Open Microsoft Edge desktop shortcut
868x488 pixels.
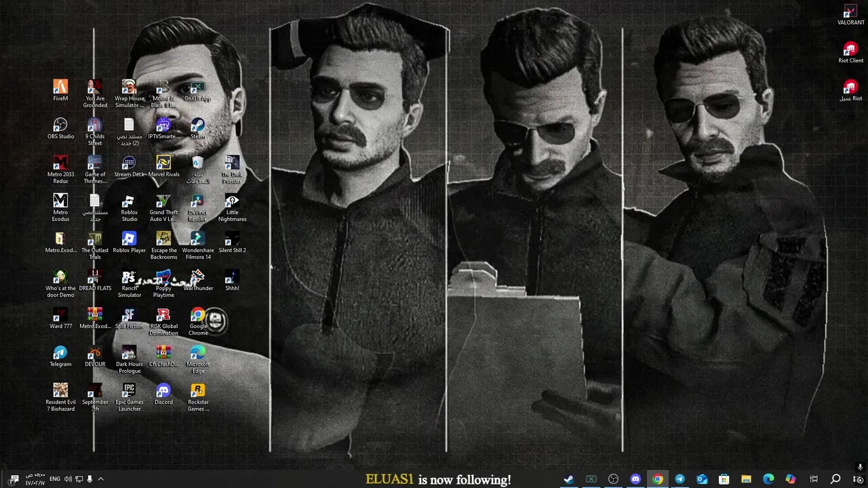[x=197, y=360]
